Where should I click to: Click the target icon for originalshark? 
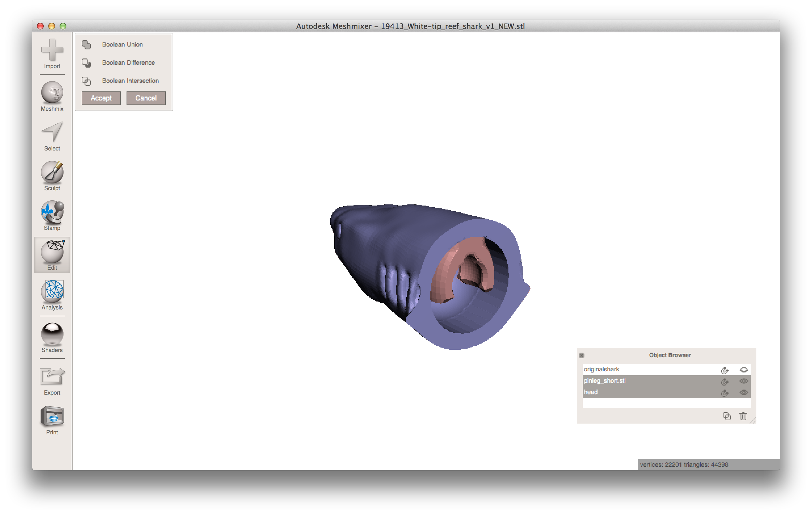pyautogui.click(x=725, y=370)
